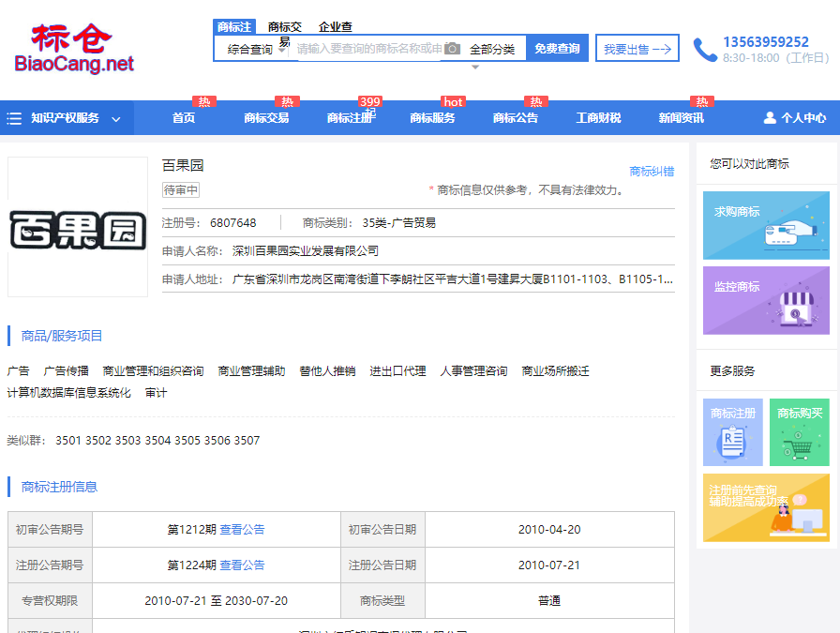Open 新闻资讯 in the navigation bar
The height and width of the screenshot is (633, 840).
[x=682, y=118]
